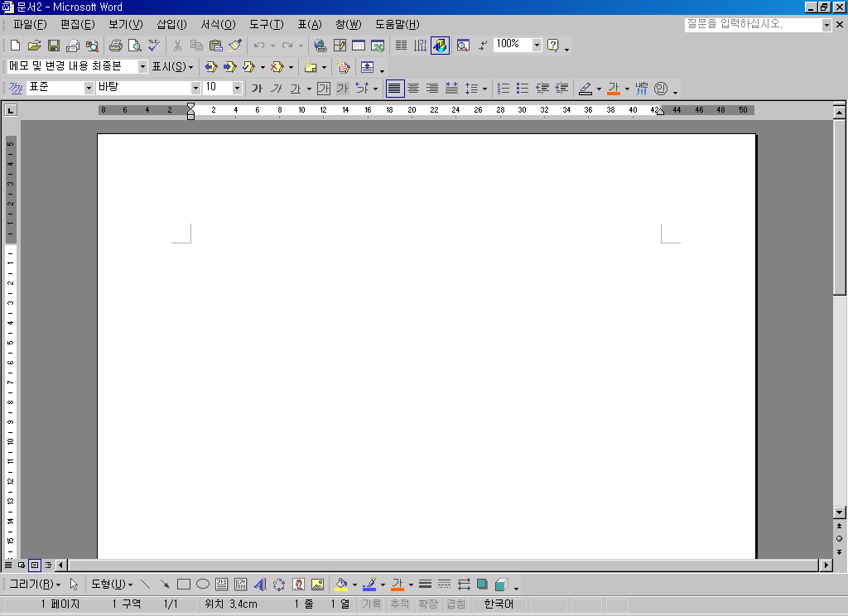
Task: Draw an oval shape
Action: coord(203,584)
